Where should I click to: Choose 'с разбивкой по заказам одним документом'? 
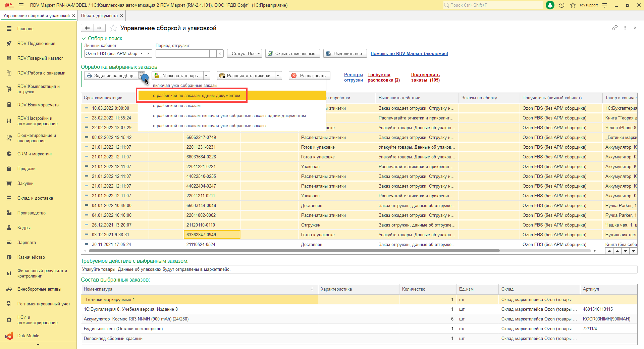tap(197, 96)
